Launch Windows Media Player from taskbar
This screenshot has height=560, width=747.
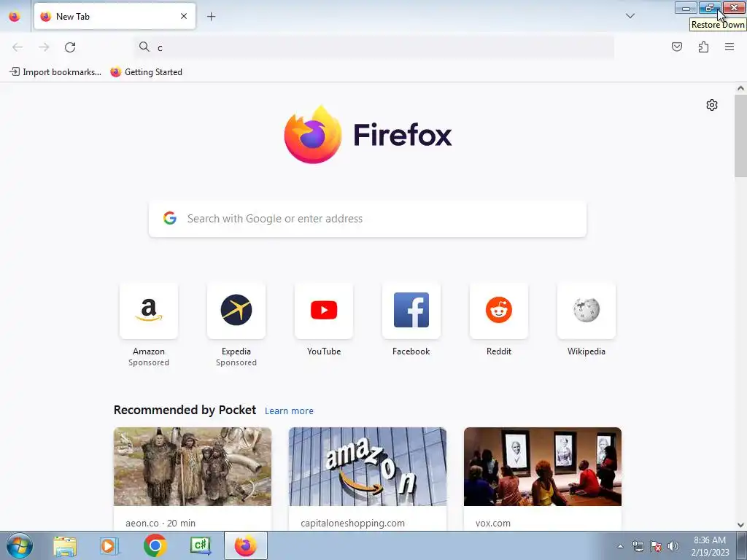(109, 545)
